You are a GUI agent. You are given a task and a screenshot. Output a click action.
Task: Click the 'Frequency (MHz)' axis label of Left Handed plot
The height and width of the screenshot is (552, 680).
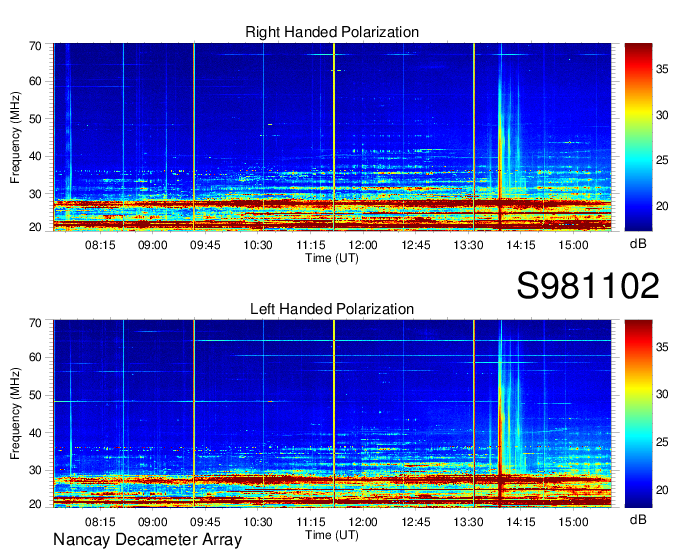point(15,414)
